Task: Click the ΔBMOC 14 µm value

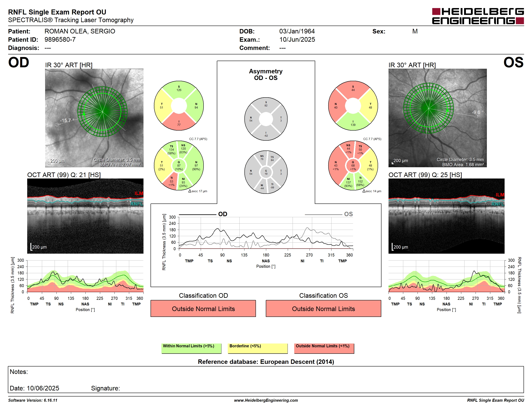Action: point(372,191)
